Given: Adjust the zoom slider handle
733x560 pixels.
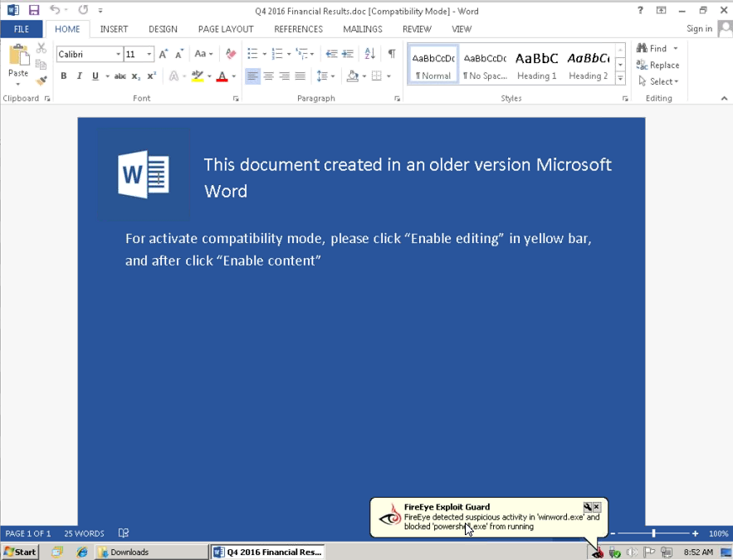Looking at the screenshot, I should point(653,533).
